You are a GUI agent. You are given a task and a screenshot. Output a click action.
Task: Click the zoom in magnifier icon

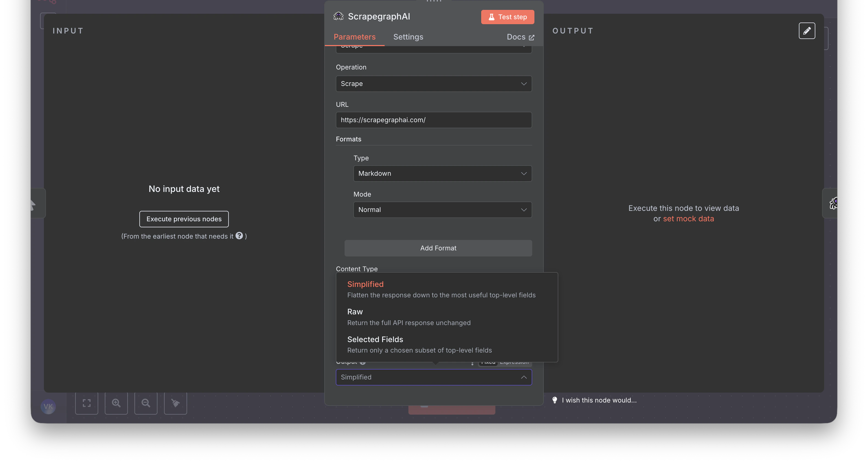click(116, 403)
